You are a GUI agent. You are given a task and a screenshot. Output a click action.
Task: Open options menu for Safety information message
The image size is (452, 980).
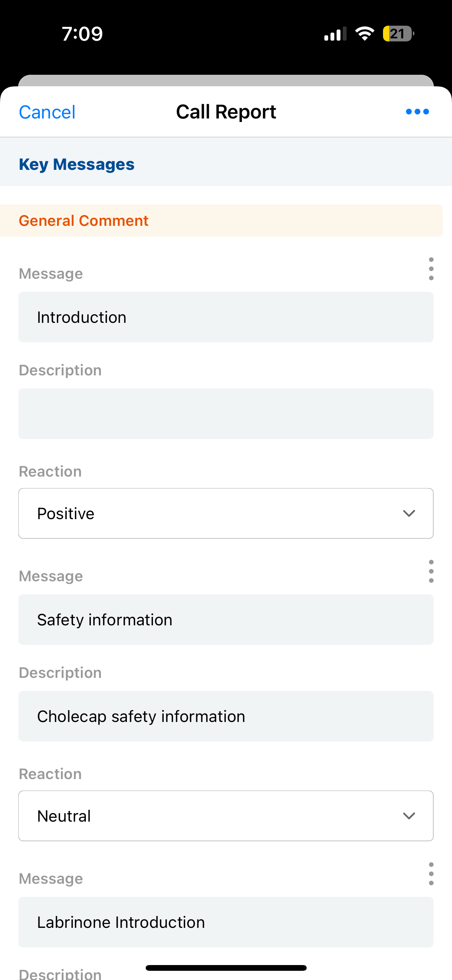pyautogui.click(x=431, y=571)
